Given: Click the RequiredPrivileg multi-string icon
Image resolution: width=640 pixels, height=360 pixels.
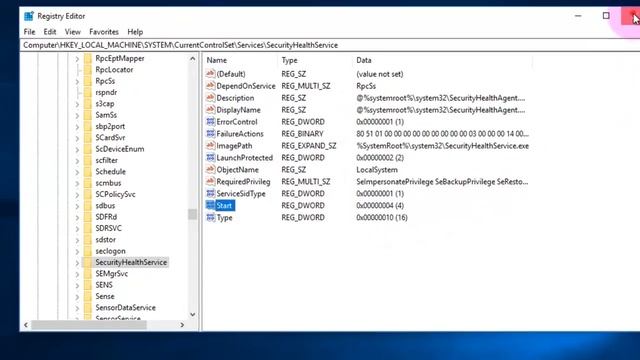Looking at the screenshot, I should coord(210,181).
